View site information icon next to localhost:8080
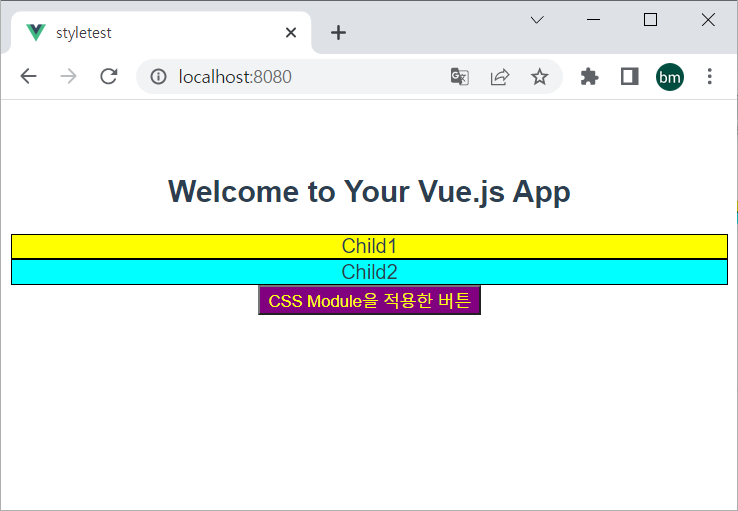This screenshot has height=511, width=738. 159,76
